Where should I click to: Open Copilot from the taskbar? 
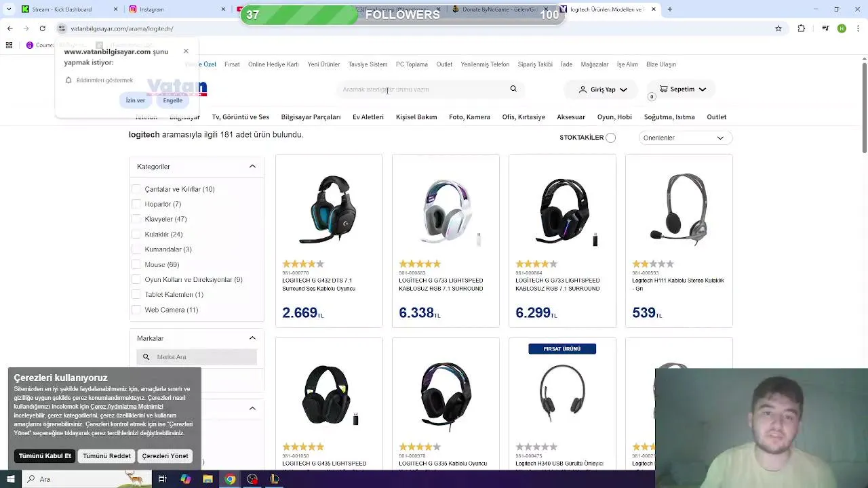point(185,479)
